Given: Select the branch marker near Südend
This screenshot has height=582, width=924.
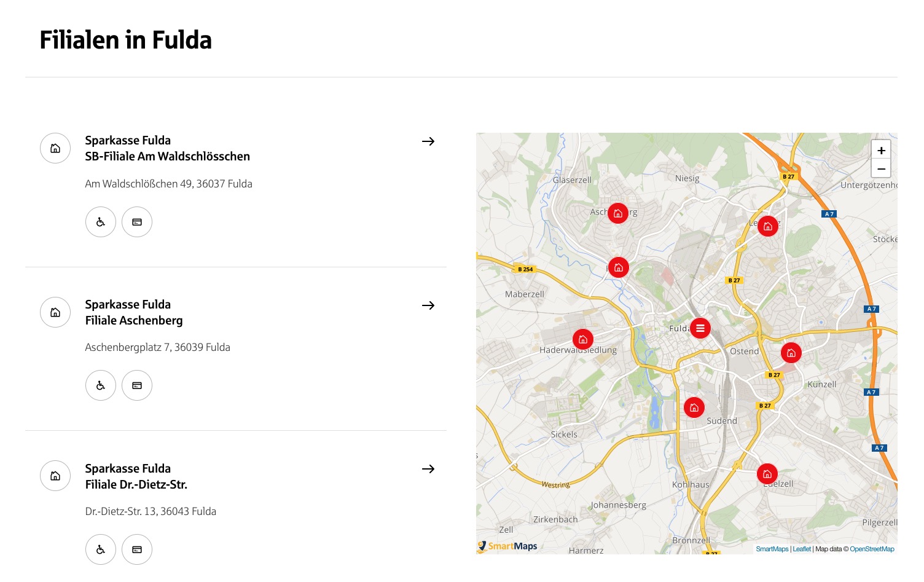Looking at the screenshot, I should [x=694, y=407].
